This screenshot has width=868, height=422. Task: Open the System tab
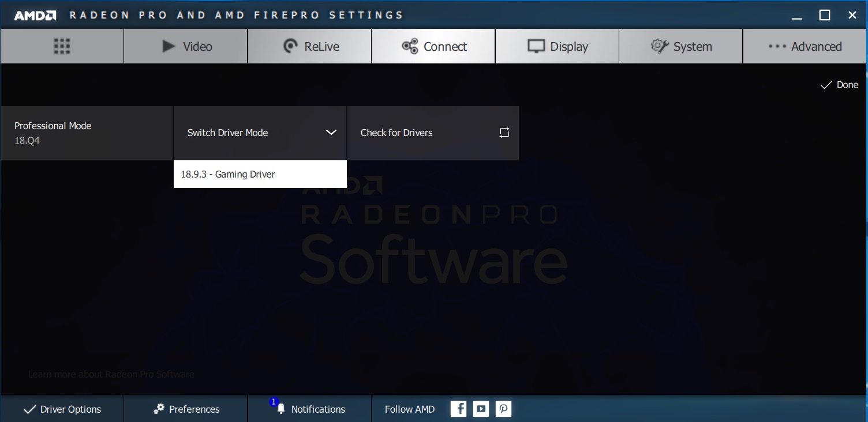tap(680, 47)
